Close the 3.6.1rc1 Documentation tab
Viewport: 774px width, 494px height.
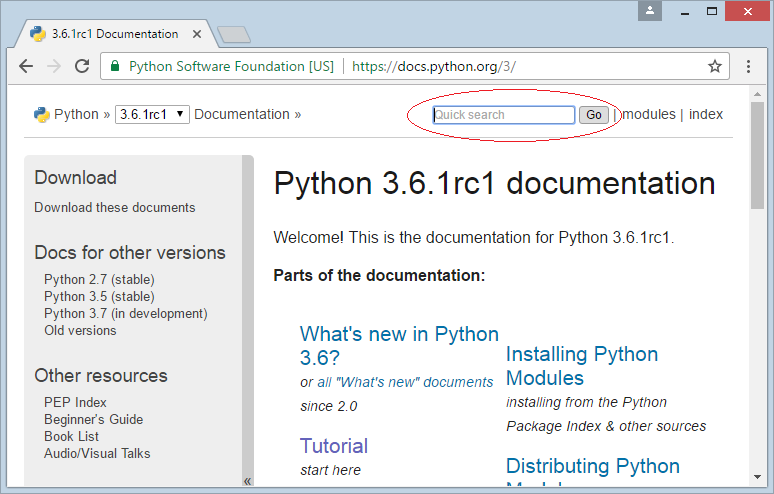click(x=197, y=34)
